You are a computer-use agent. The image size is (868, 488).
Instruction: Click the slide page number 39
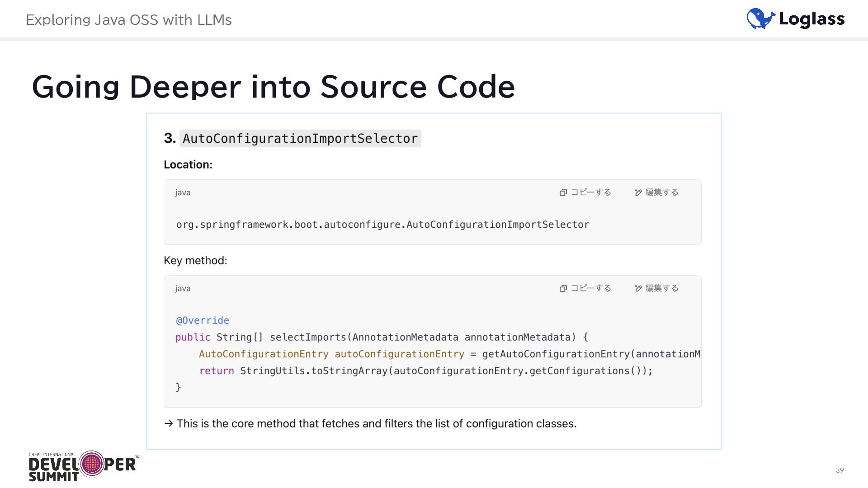tap(840, 470)
